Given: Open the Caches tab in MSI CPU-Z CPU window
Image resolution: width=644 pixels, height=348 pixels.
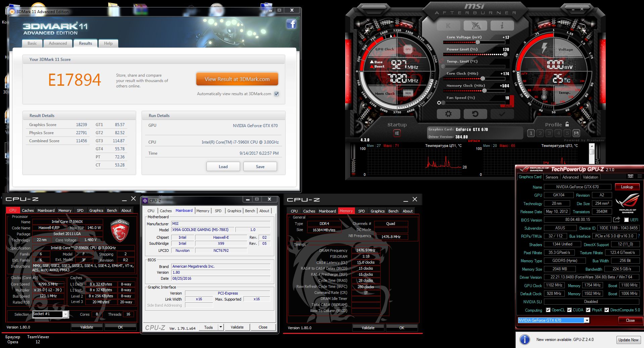Looking at the screenshot, I should pos(28,210).
